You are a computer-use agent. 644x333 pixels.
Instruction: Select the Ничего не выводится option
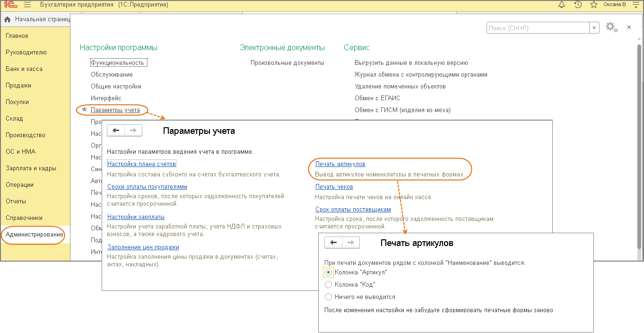[329, 297]
